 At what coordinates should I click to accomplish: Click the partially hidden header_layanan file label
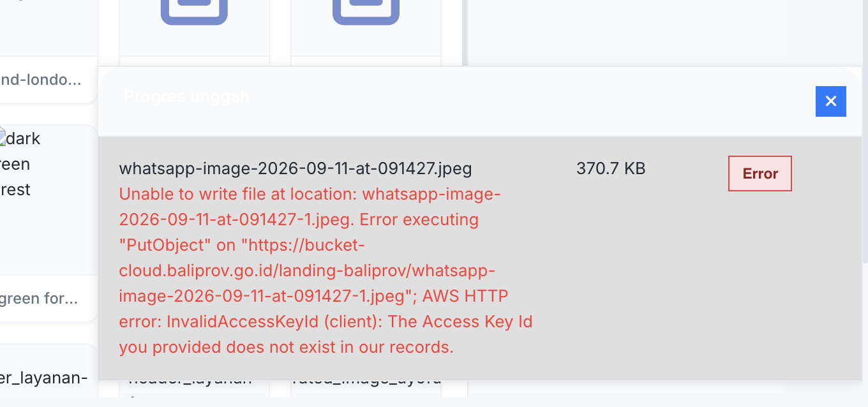point(190,381)
